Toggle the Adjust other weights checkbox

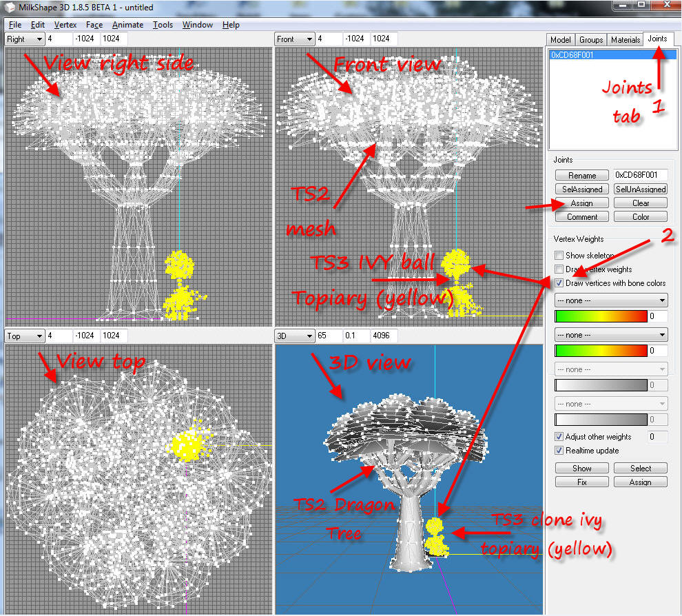click(559, 437)
